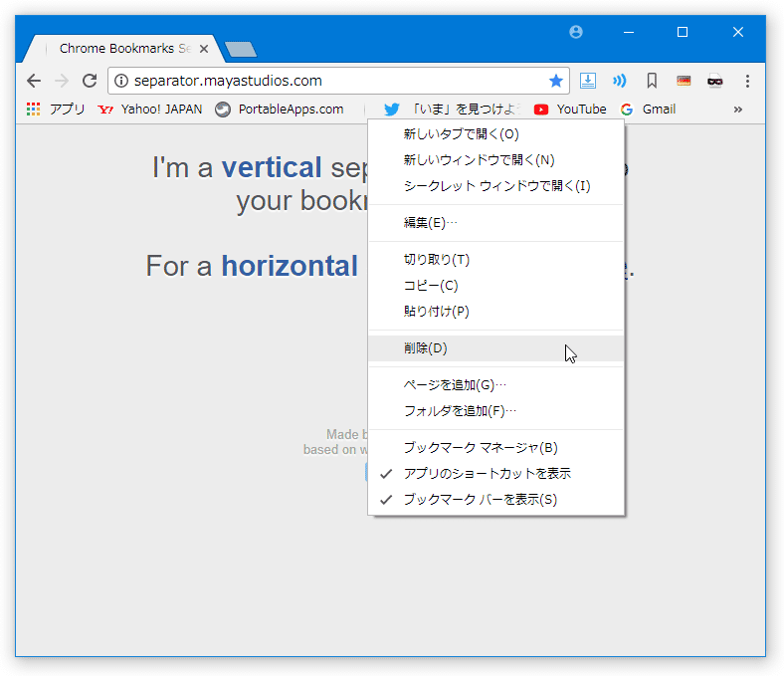This screenshot has width=784, height=676.
Task: Choose シークレット ウィンドウで開く(I)
Action: click(496, 186)
